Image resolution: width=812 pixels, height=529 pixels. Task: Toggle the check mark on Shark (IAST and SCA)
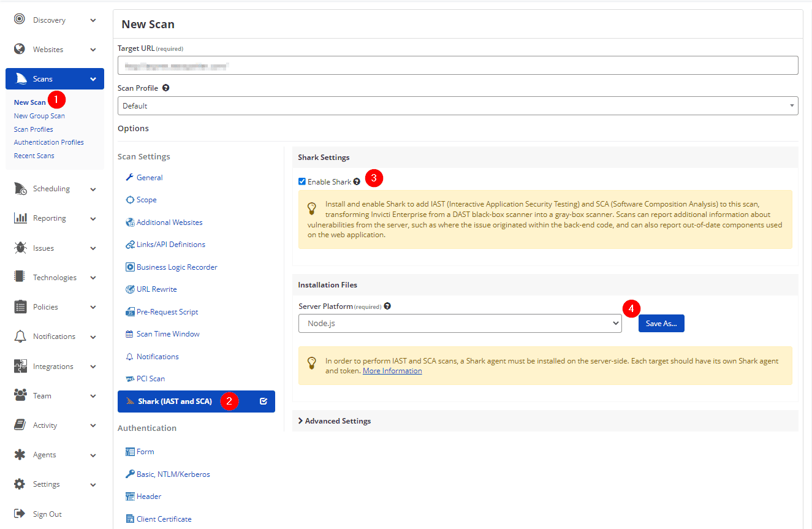pos(264,402)
